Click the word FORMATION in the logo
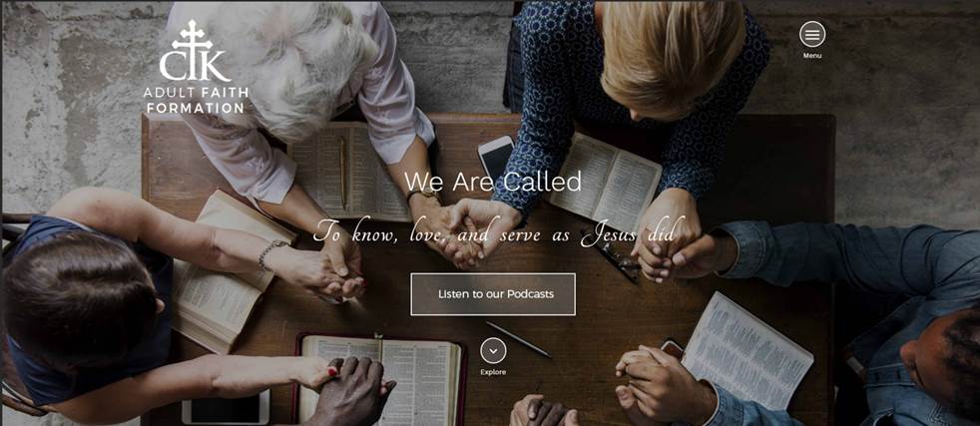 [x=196, y=108]
